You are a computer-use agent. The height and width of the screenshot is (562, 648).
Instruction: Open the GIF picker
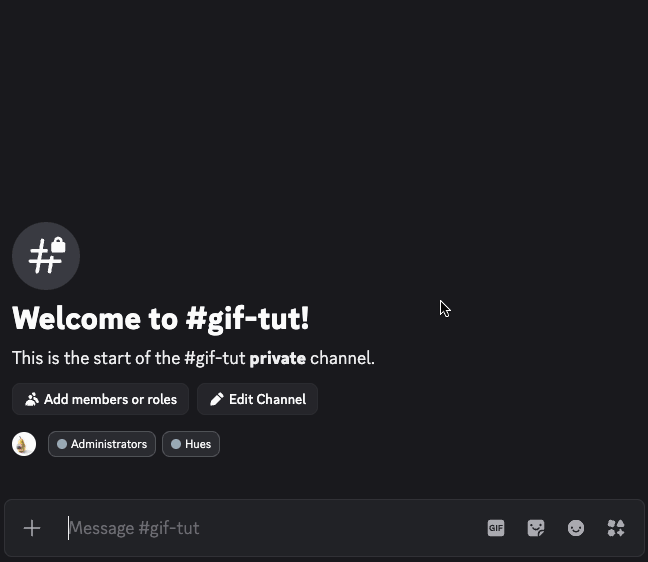click(x=496, y=528)
